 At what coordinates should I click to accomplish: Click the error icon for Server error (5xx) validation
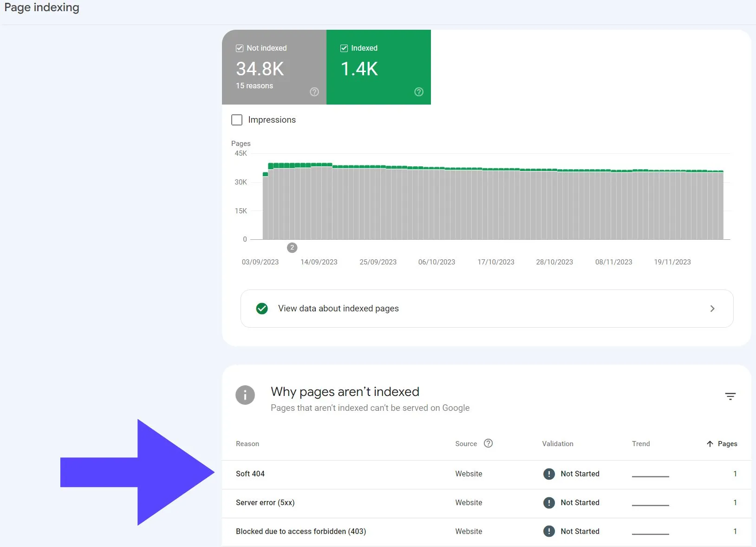549,503
